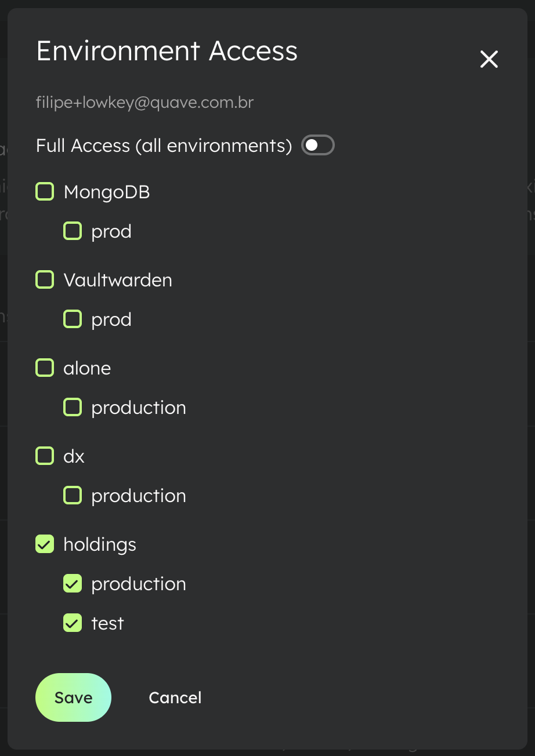Viewport: 535px width, 756px height.
Task: Click the Cancel button
Action: coord(175,697)
